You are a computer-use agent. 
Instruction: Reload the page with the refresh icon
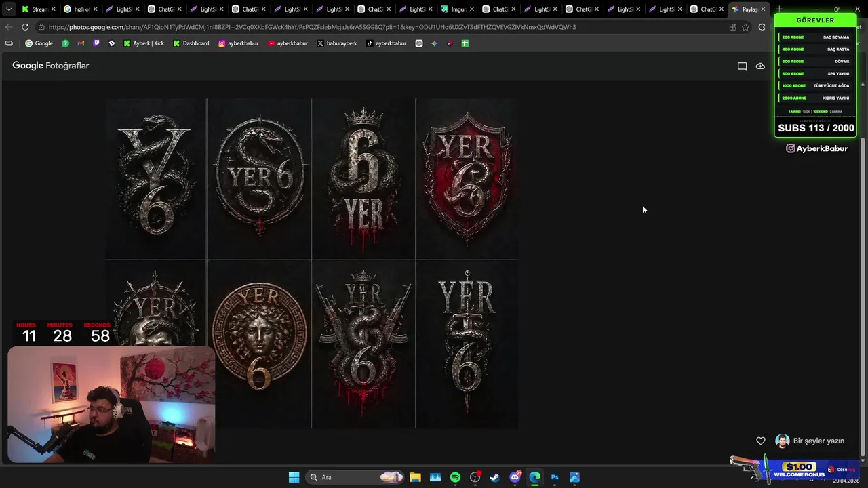(x=25, y=27)
